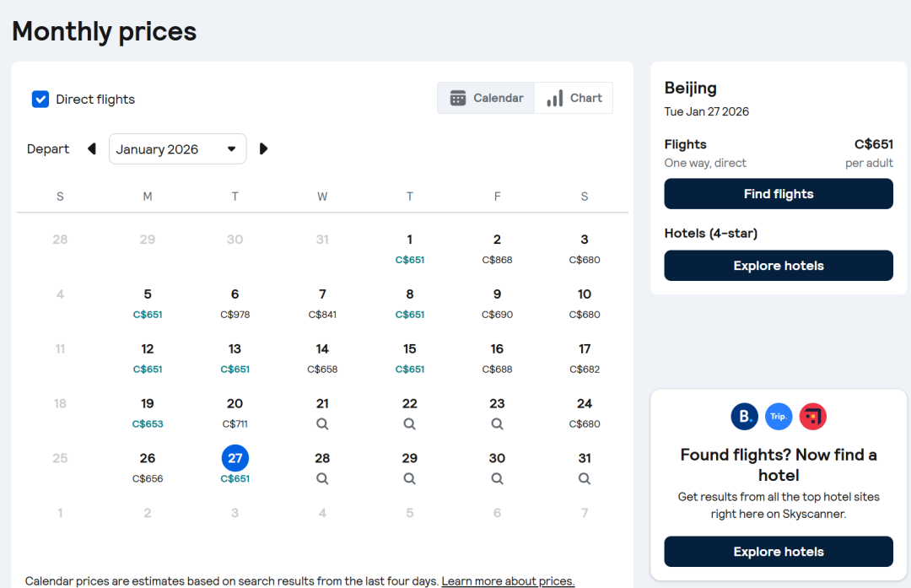Screen dimensions: 911x588
Task: Pick January 6 with C$978 fare
Action: [x=234, y=303]
